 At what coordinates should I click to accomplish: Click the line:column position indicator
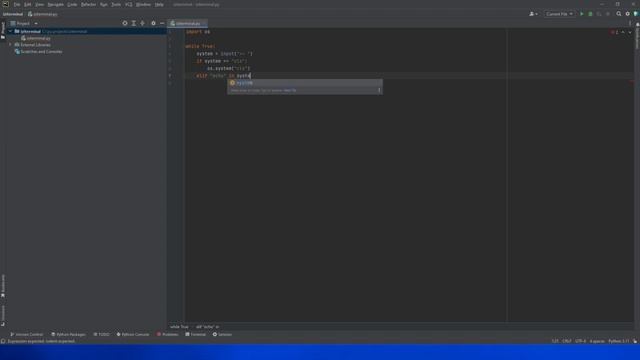tap(555, 341)
